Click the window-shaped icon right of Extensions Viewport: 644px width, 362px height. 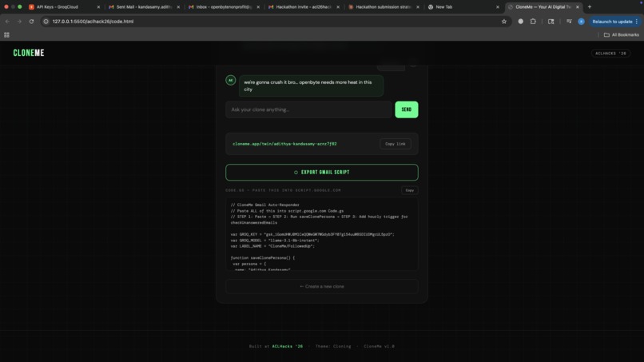pos(551,22)
